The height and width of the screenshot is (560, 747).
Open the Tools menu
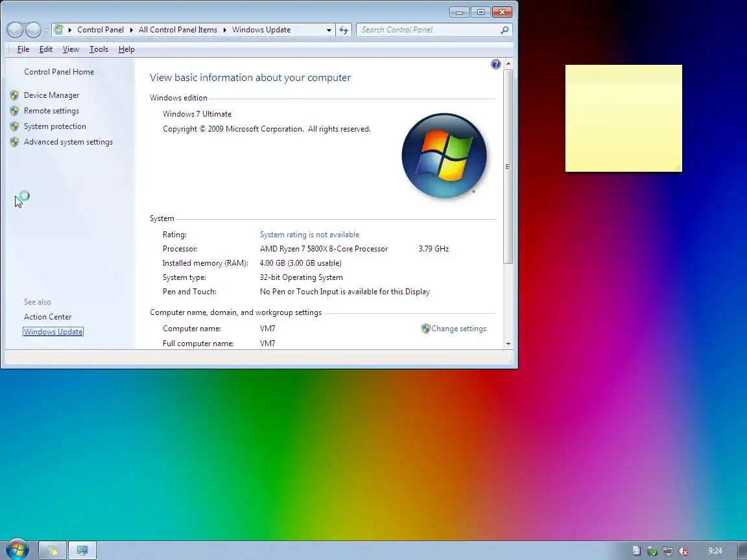(x=99, y=49)
